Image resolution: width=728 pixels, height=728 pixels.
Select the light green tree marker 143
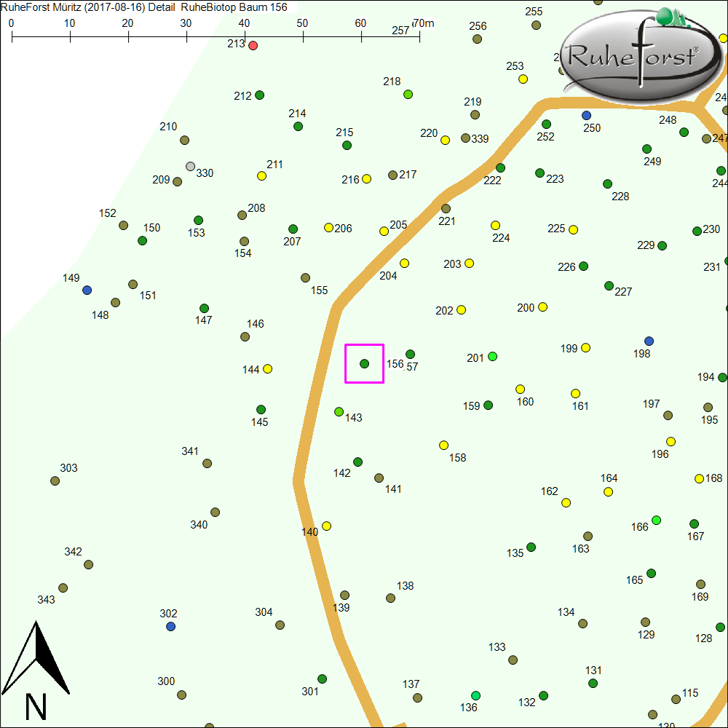(339, 411)
